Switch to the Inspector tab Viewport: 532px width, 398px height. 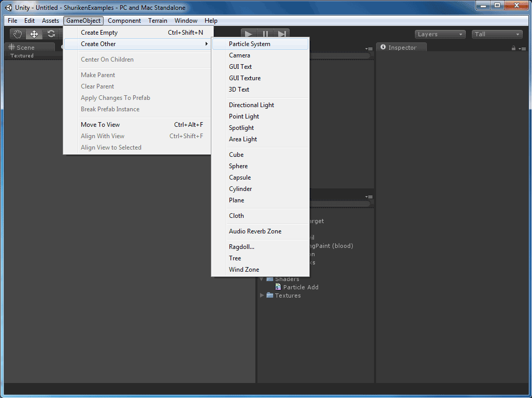[x=401, y=48]
